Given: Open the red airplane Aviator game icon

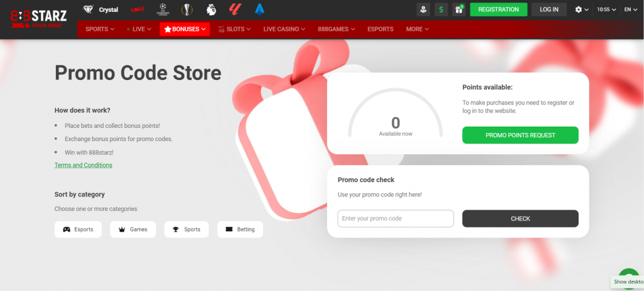Looking at the screenshot, I should 137,9.
